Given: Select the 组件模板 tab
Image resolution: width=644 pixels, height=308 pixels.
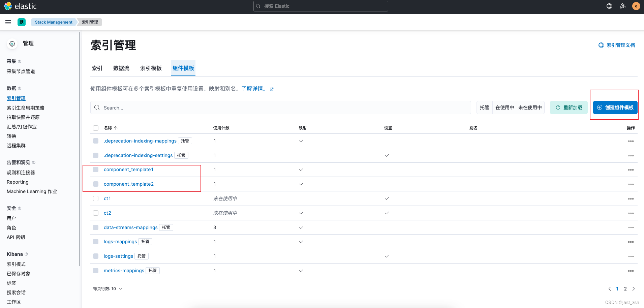Looking at the screenshot, I should pos(183,68).
